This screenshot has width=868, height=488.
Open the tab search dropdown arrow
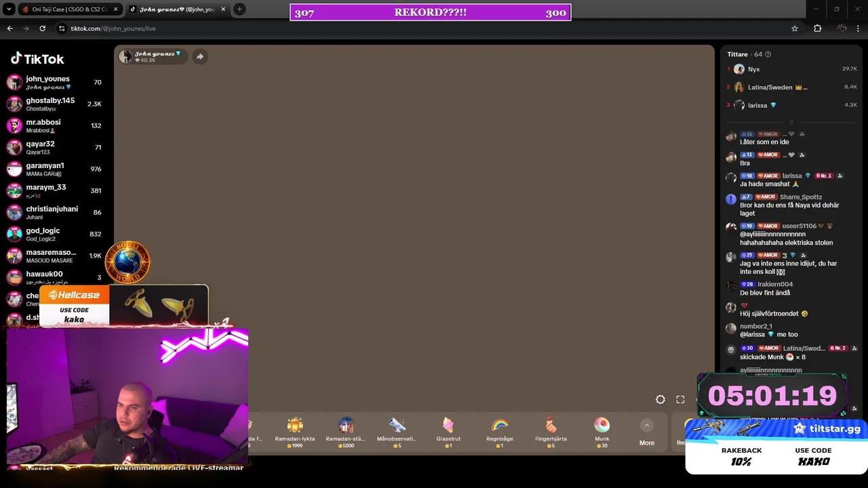pos(9,9)
